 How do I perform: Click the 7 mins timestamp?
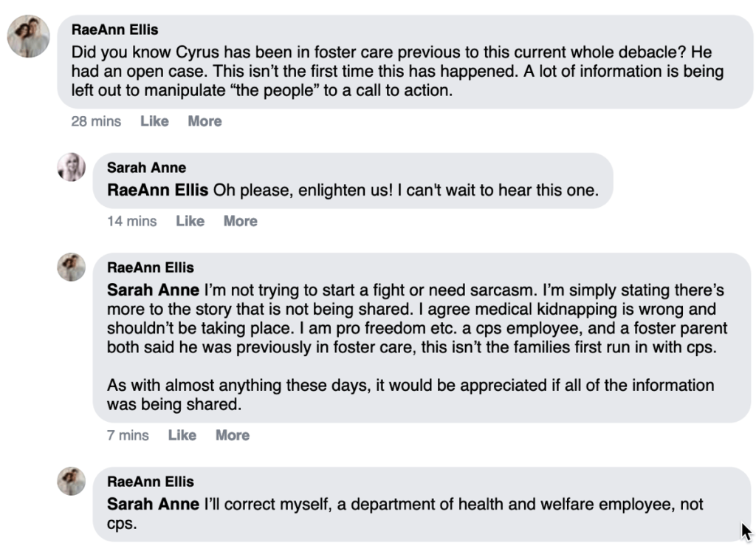(128, 435)
